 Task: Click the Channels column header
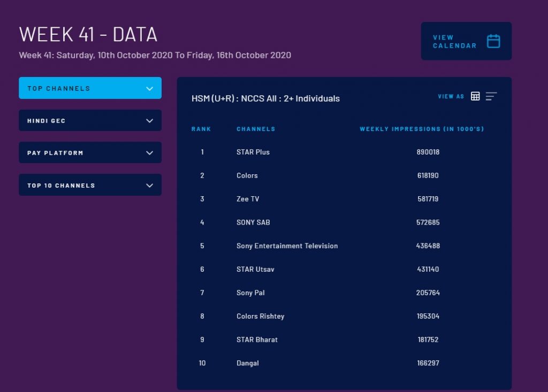pyautogui.click(x=256, y=129)
